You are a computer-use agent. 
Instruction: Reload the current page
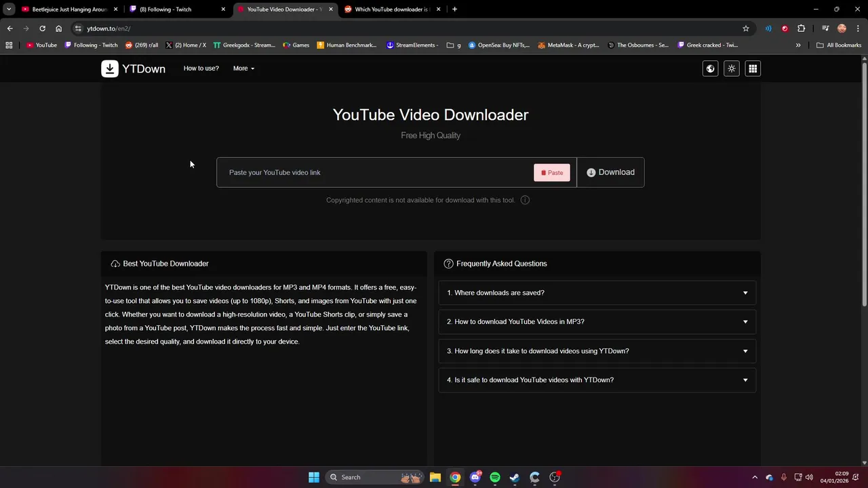(42, 28)
